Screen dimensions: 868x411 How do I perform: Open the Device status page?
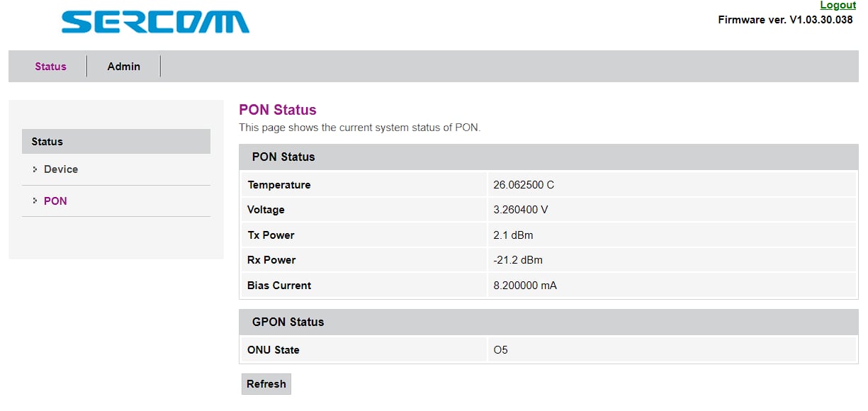(61, 169)
